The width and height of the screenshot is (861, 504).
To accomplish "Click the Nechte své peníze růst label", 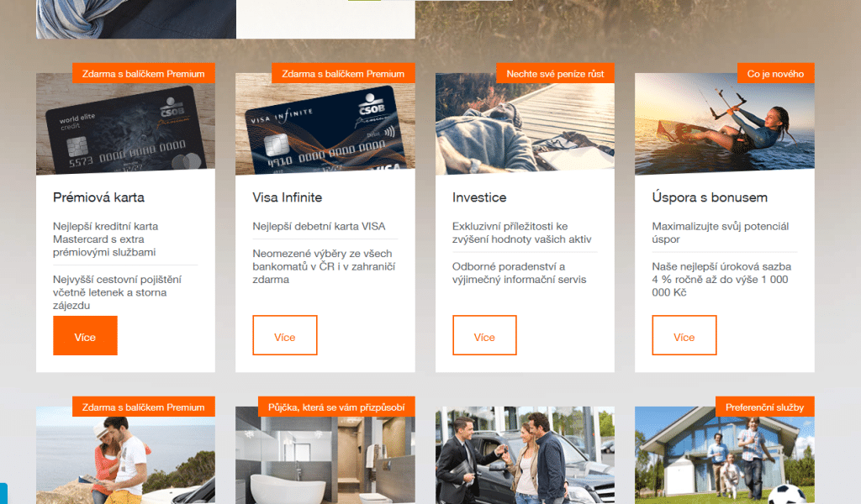I will 555,73.
